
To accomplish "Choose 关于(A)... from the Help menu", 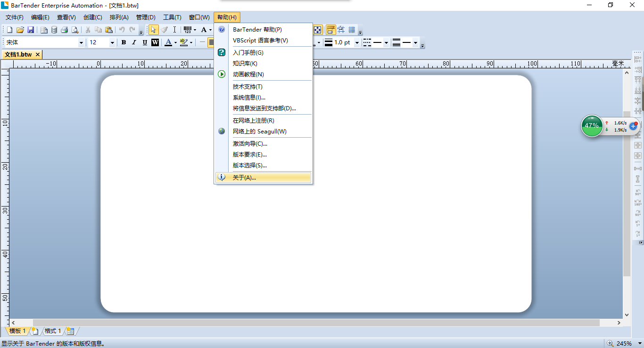I will pyautogui.click(x=244, y=178).
